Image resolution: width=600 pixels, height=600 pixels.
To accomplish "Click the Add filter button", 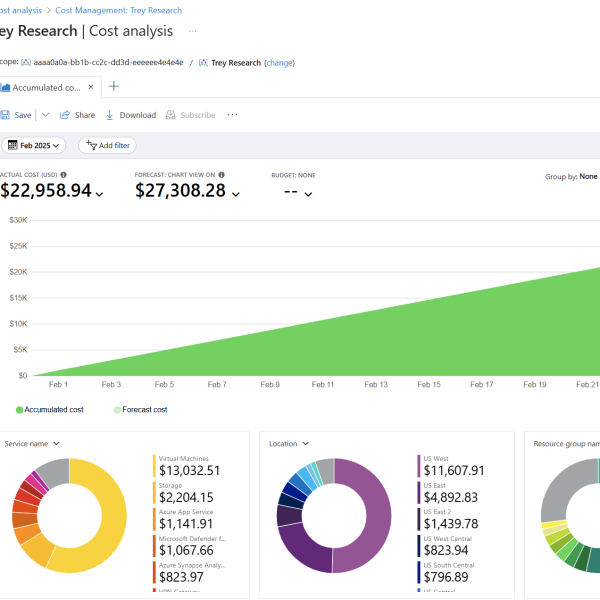I will click(x=108, y=145).
